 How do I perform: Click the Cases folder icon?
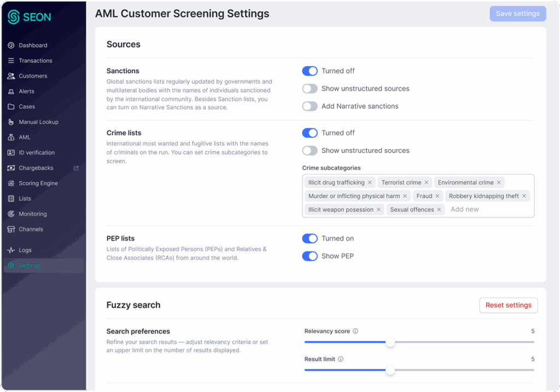tap(11, 107)
